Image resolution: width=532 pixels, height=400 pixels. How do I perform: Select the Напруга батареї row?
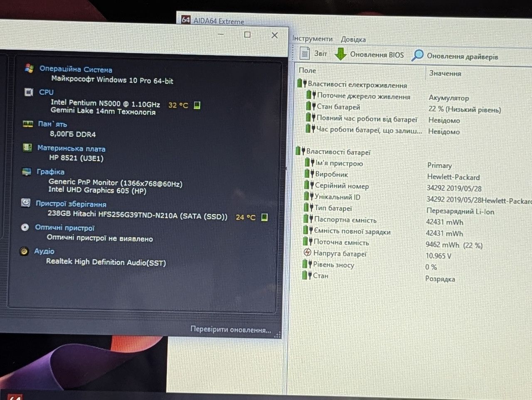click(x=411, y=254)
